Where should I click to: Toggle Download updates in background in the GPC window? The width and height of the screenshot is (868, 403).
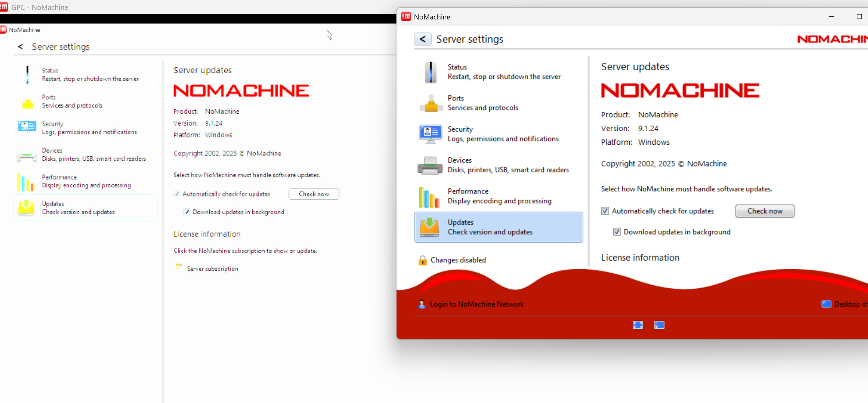[187, 212]
